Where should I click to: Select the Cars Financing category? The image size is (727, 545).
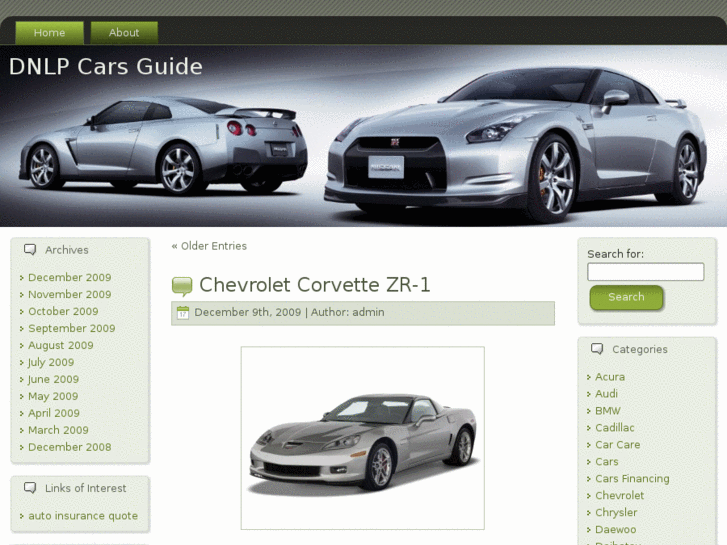(632, 479)
